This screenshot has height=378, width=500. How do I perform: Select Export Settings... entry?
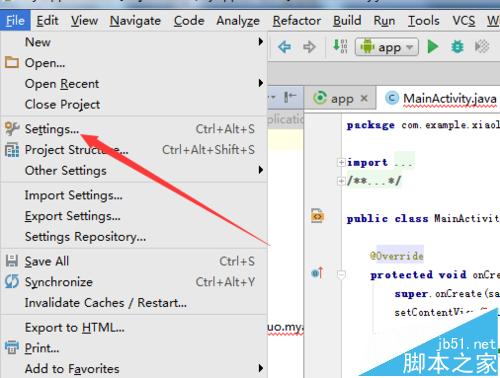point(133,216)
